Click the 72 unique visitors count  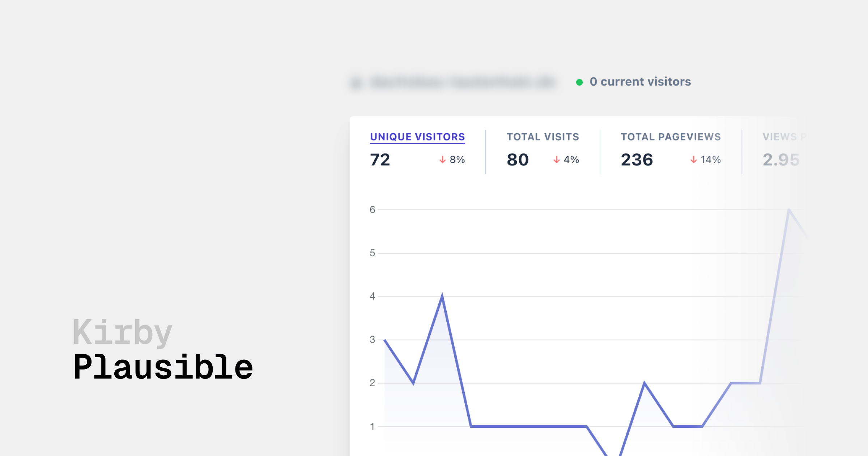[380, 160]
